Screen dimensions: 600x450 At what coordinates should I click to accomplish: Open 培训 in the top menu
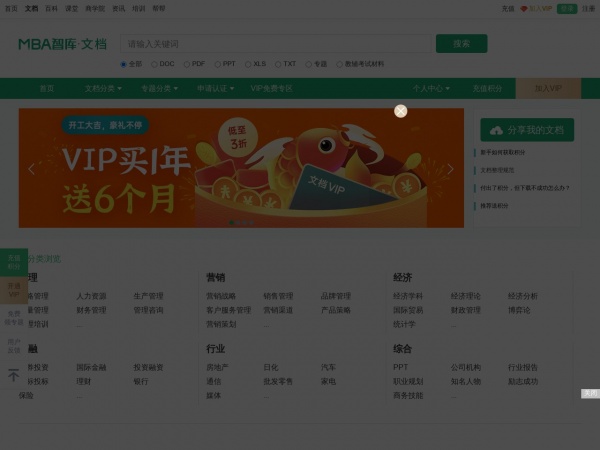coord(139,8)
